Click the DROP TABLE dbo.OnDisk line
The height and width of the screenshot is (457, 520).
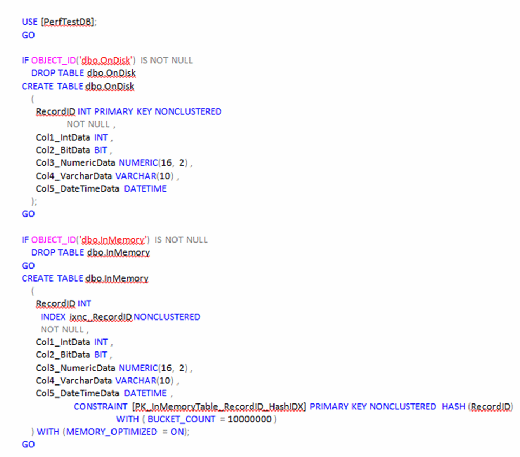click(x=83, y=73)
